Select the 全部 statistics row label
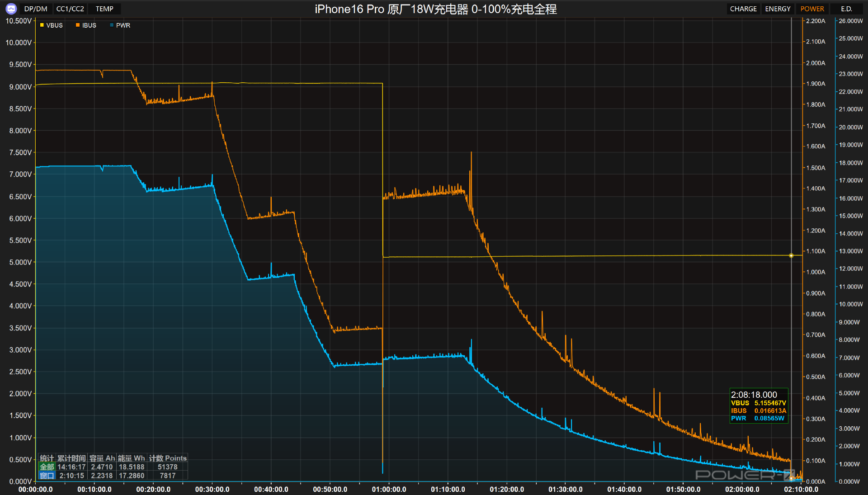The width and height of the screenshot is (868, 495). 47,467
